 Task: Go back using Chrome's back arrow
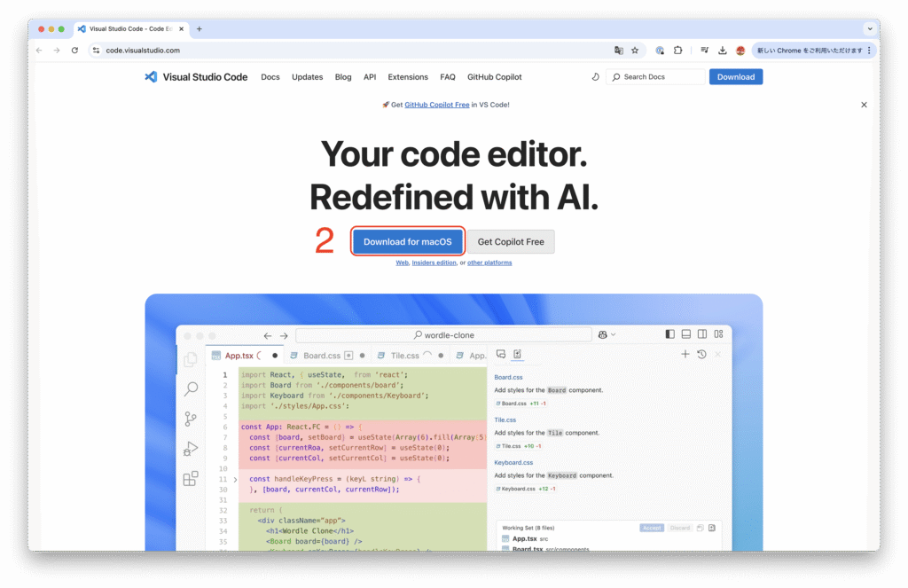(x=39, y=51)
